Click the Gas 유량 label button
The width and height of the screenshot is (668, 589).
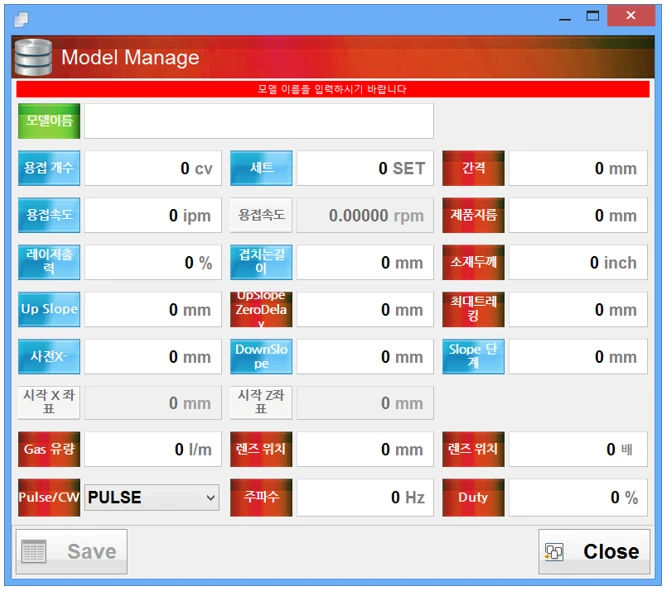pos(49,449)
